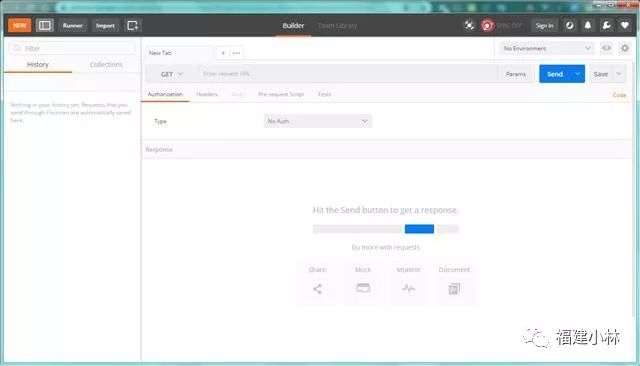Click the Save button
Viewport: 640px width, 366px height.
pos(601,74)
